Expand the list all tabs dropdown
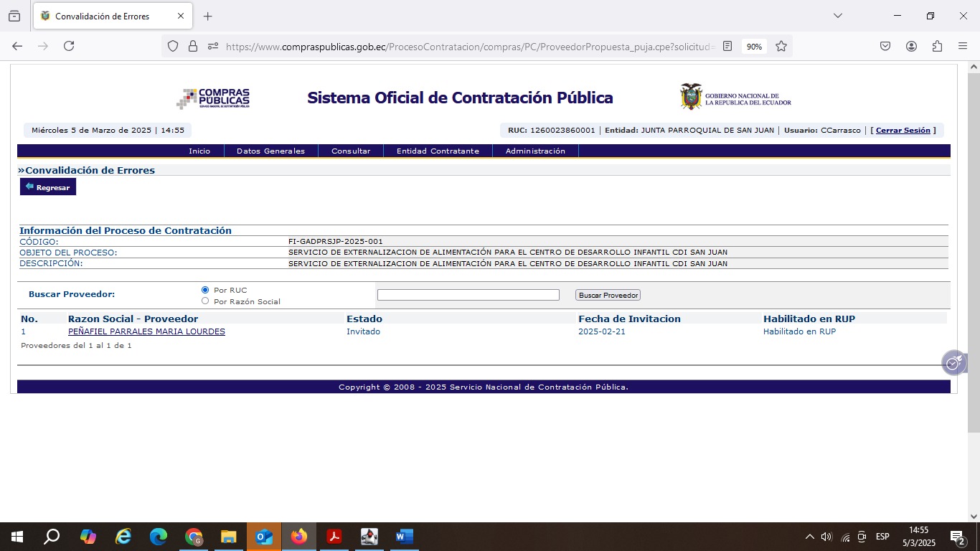The height and width of the screenshot is (551, 980). click(837, 16)
